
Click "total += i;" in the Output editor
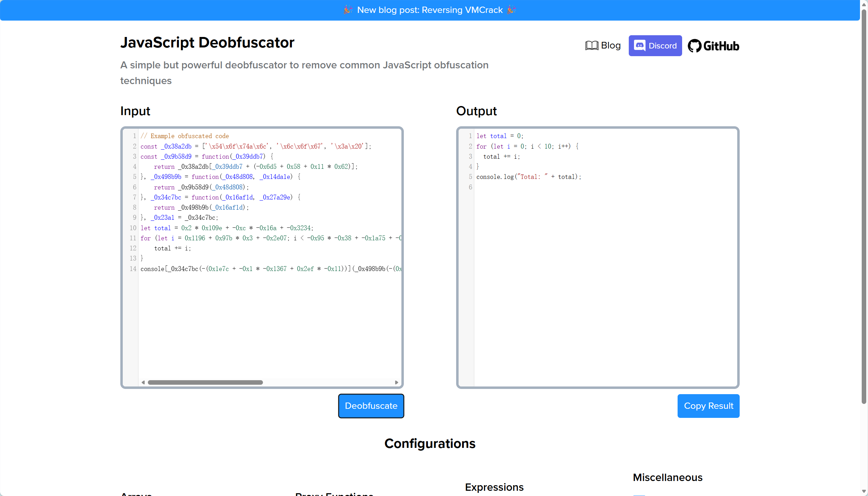click(x=501, y=156)
